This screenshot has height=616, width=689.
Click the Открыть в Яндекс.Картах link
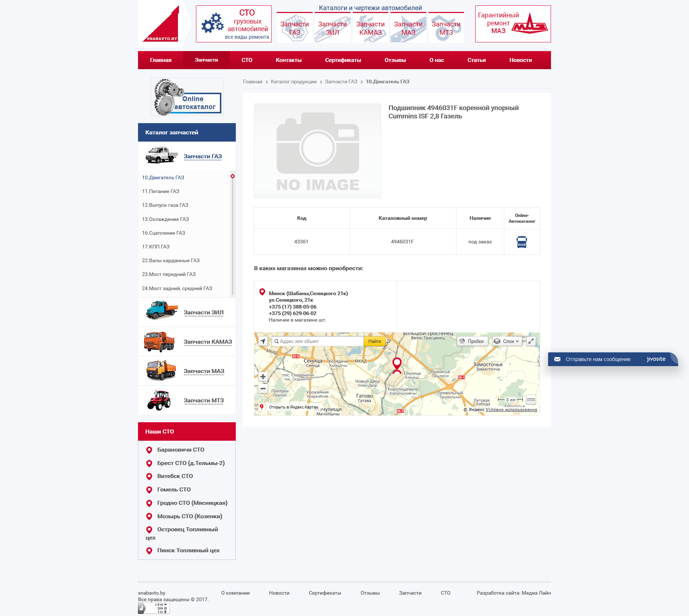click(x=293, y=407)
